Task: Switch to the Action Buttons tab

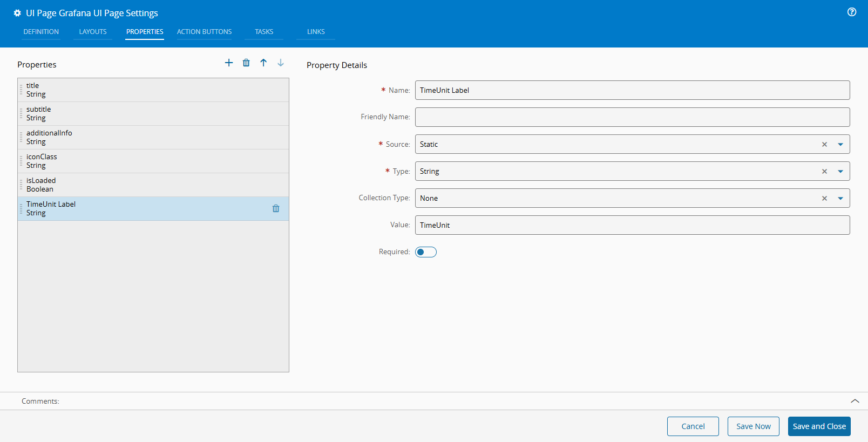Action: click(204, 32)
